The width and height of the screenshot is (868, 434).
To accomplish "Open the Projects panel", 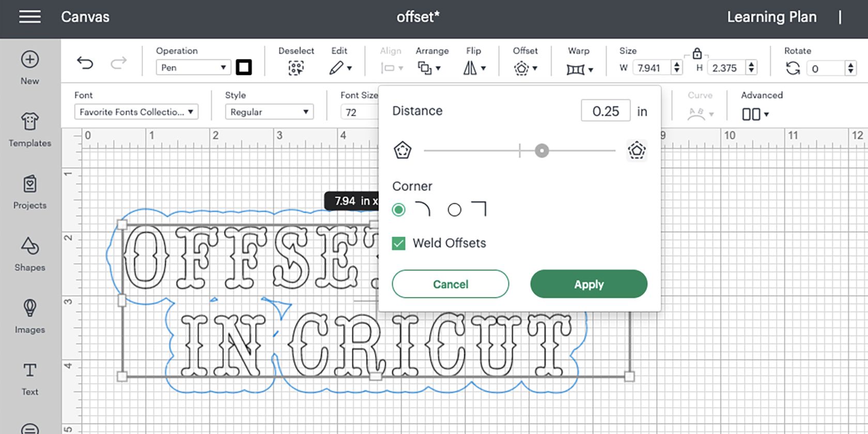I will (x=30, y=184).
